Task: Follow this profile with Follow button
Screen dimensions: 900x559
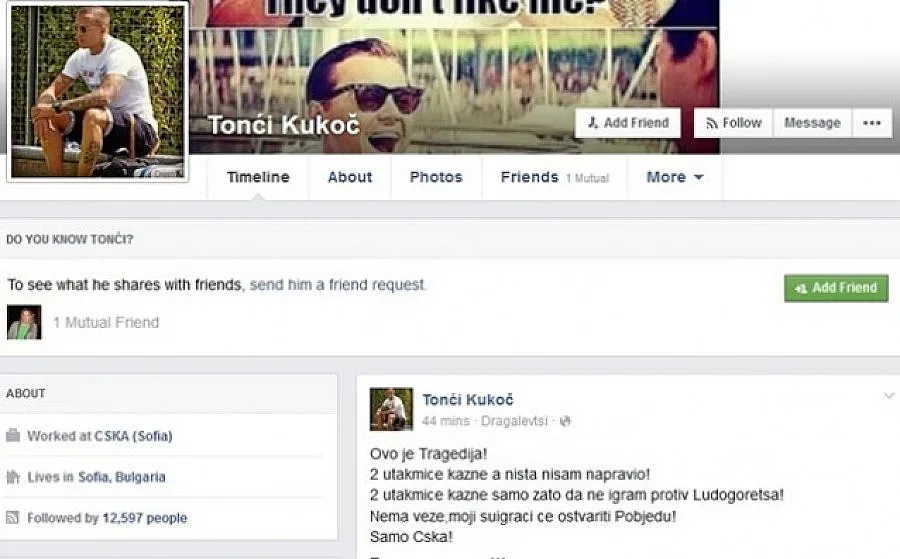Action: (x=734, y=123)
